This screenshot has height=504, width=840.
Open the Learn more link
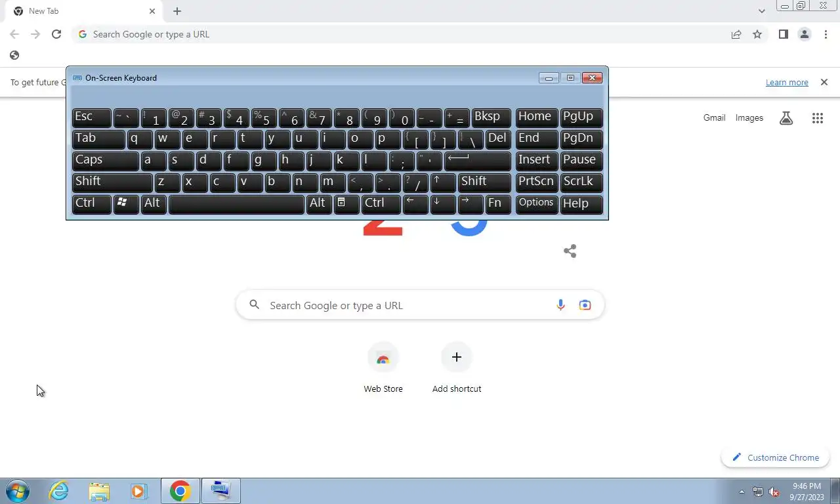[x=787, y=82]
